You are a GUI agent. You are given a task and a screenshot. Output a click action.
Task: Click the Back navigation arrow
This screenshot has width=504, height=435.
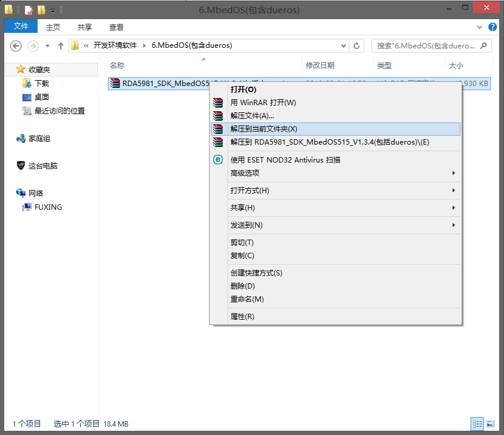pos(16,46)
